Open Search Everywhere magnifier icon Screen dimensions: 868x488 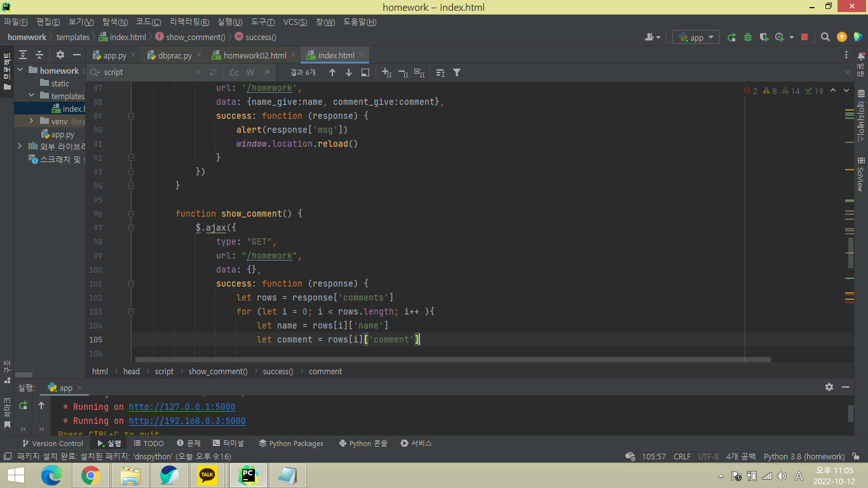825,37
